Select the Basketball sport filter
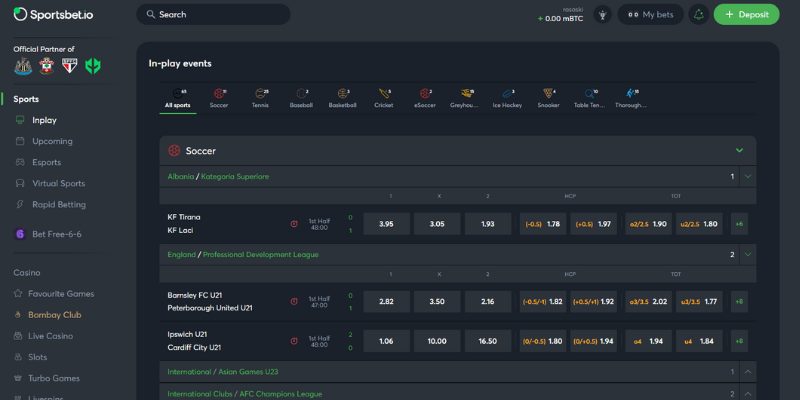800x400 pixels. (x=343, y=98)
